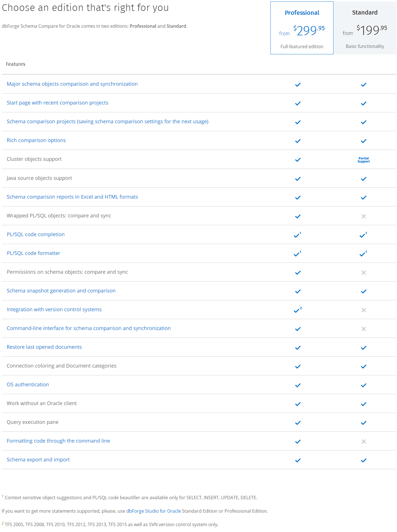Click the Start page with recent comparison projects link

pyautogui.click(x=57, y=103)
